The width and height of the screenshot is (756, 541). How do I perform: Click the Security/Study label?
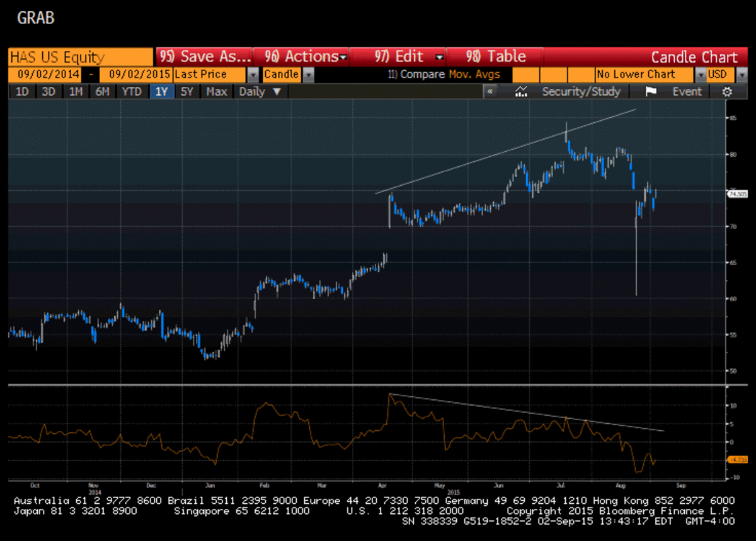tap(581, 91)
